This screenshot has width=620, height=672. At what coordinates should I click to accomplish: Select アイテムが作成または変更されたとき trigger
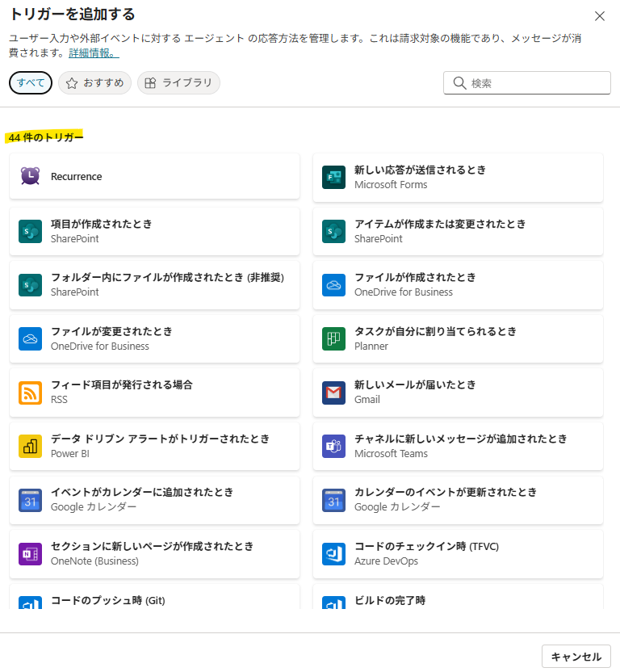click(458, 231)
